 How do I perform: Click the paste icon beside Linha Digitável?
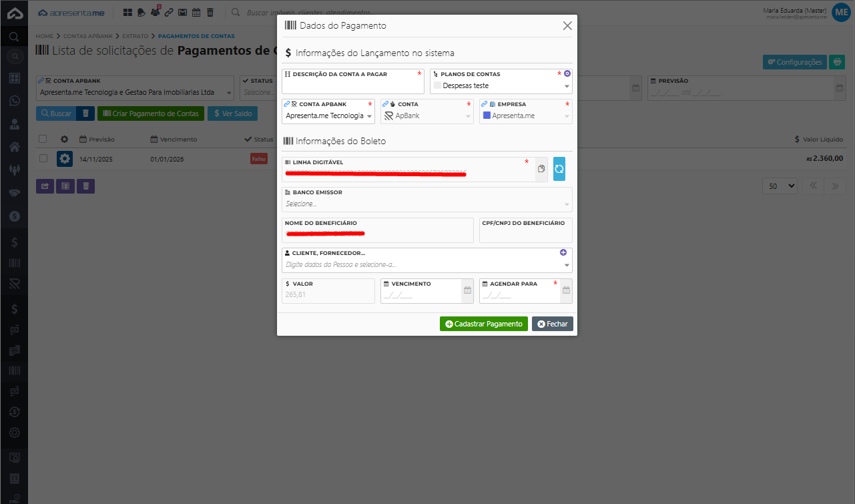(541, 169)
